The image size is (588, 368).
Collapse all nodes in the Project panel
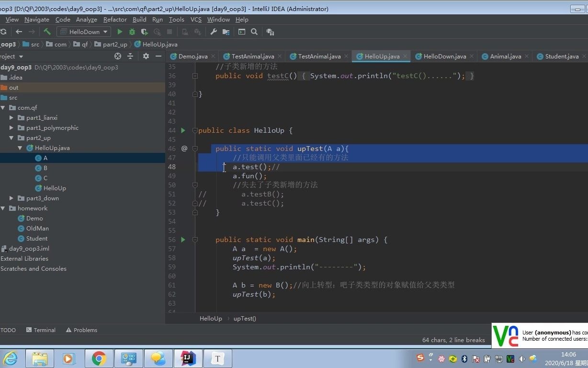coord(130,56)
